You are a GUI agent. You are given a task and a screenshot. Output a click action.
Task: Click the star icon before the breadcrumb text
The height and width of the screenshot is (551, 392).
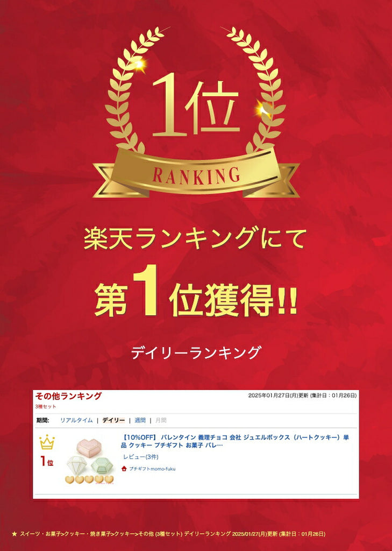[x=14, y=533]
